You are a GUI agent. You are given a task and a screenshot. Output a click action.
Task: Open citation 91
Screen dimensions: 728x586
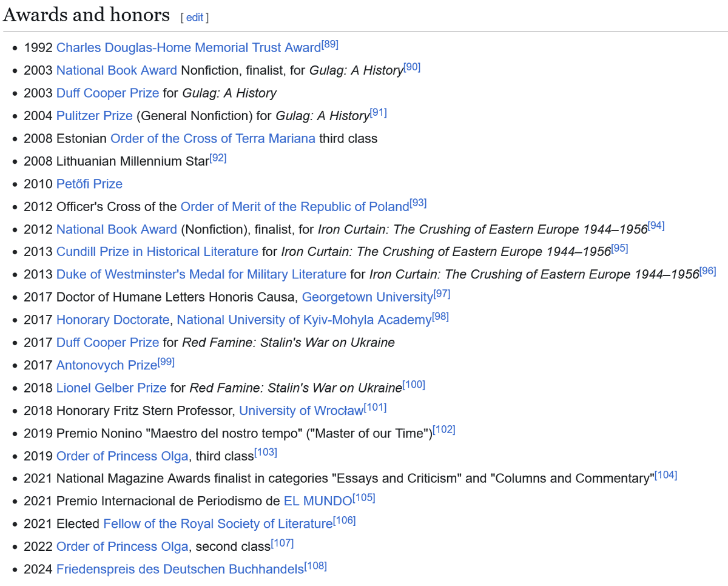pyautogui.click(x=379, y=112)
